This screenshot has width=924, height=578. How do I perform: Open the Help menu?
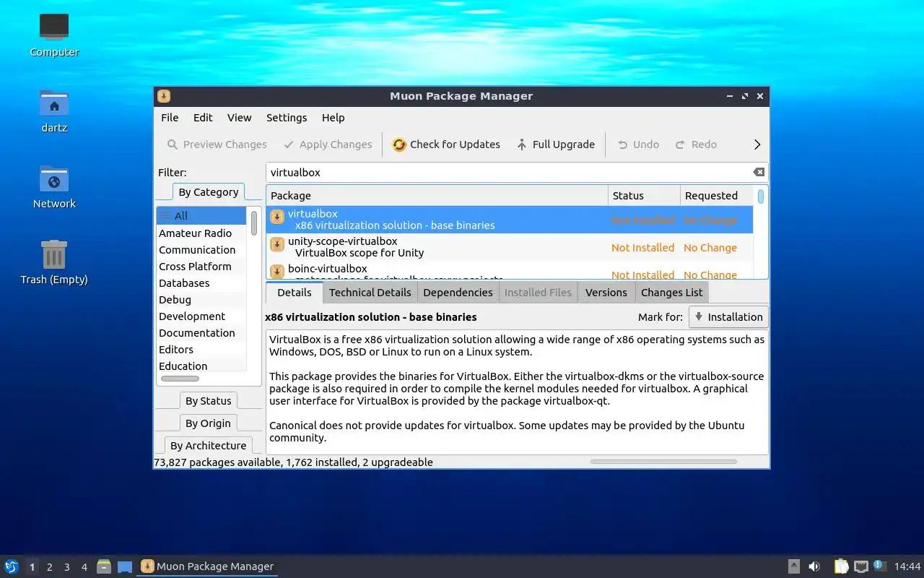tap(333, 118)
